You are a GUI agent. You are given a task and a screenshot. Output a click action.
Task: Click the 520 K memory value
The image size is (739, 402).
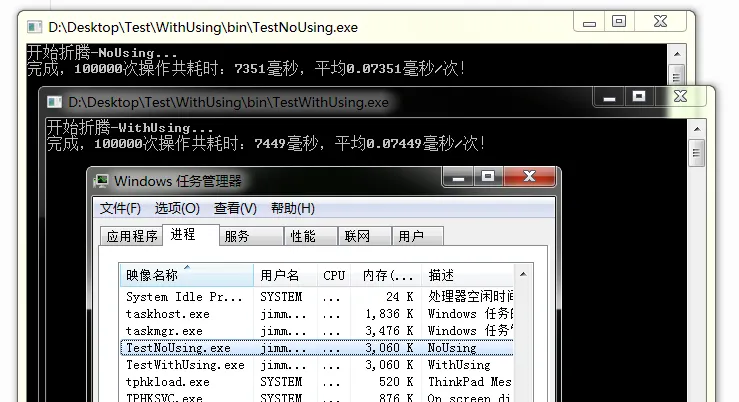pyautogui.click(x=396, y=382)
